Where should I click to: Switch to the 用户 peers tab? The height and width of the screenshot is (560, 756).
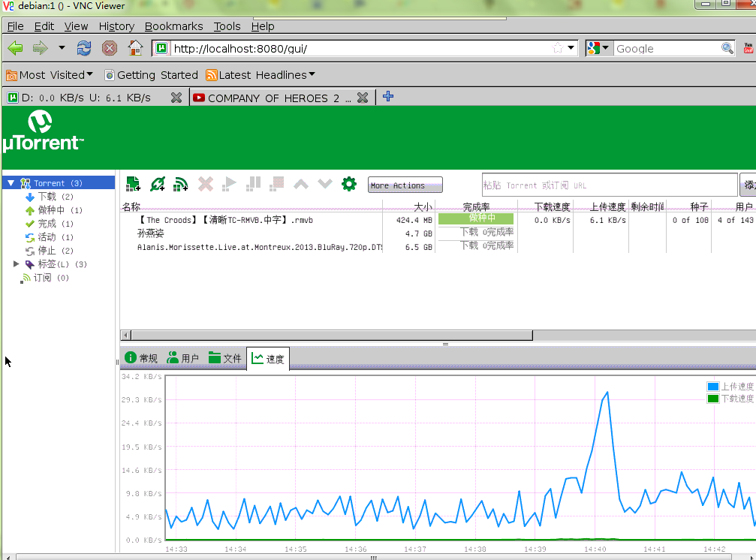(x=182, y=358)
